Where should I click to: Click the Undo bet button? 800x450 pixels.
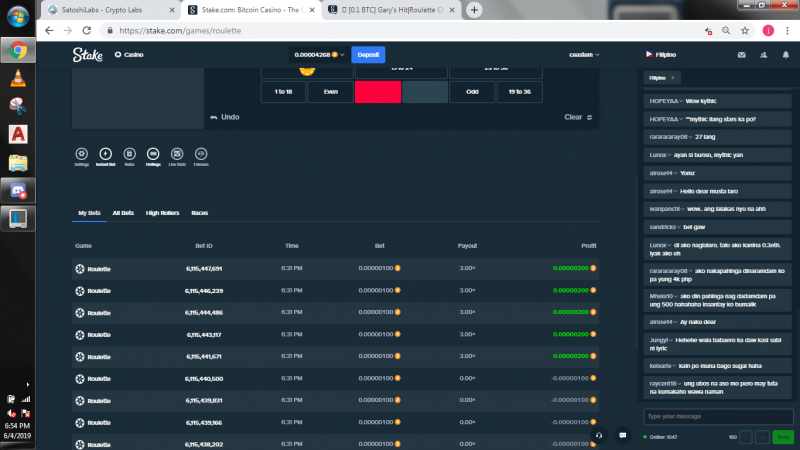coord(225,117)
